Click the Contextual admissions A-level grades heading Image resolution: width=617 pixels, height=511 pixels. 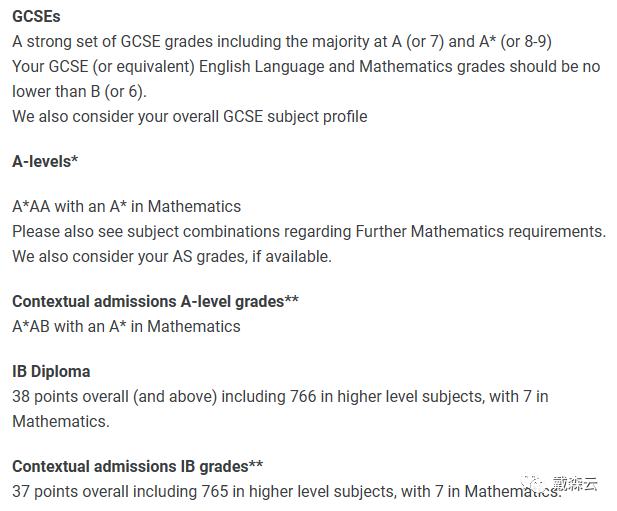click(155, 302)
